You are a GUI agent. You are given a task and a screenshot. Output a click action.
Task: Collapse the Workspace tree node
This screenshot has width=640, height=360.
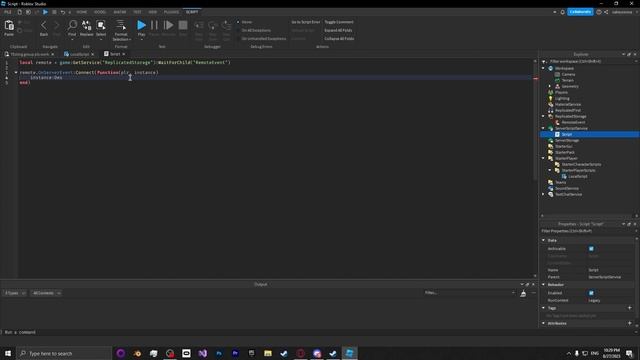pyautogui.click(x=543, y=69)
